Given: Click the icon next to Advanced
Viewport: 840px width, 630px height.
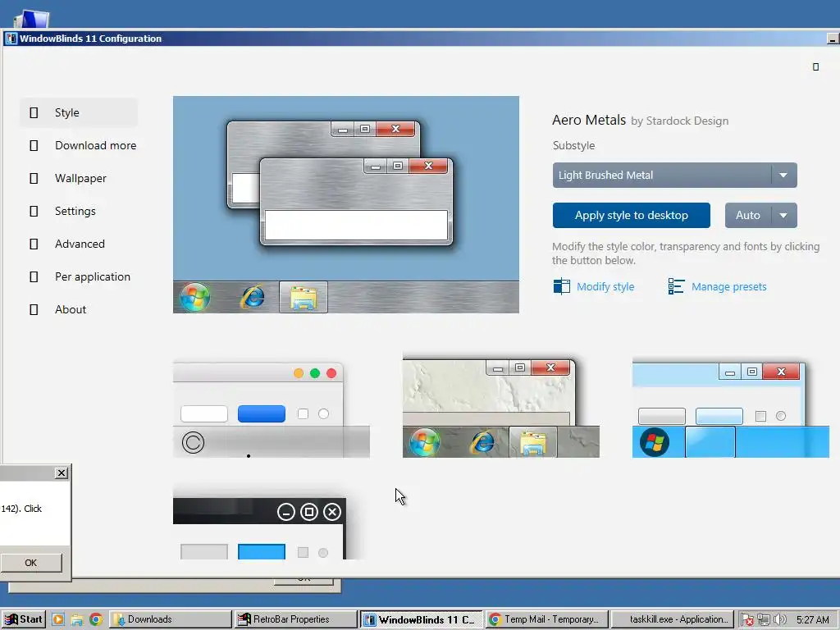Looking at the screenshot, I should coord(34,244).
